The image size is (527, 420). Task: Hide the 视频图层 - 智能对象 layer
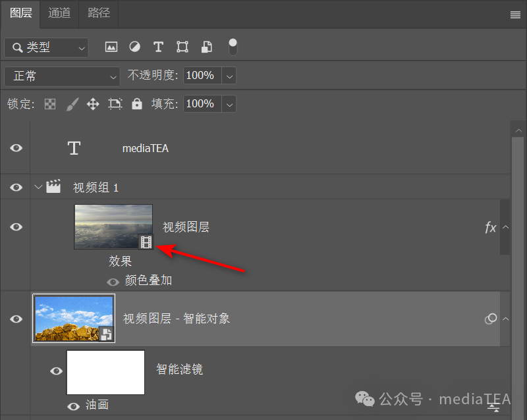16,319
